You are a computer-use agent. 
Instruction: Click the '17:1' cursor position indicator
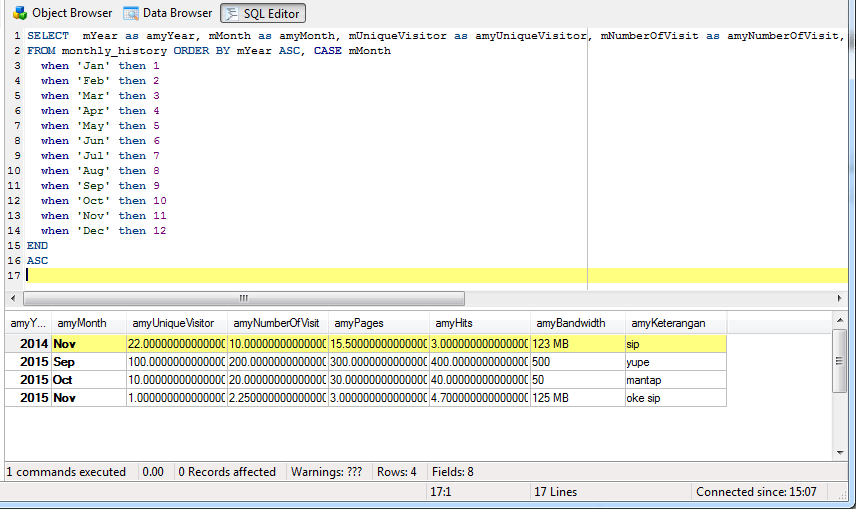click(x=441, y=492)
